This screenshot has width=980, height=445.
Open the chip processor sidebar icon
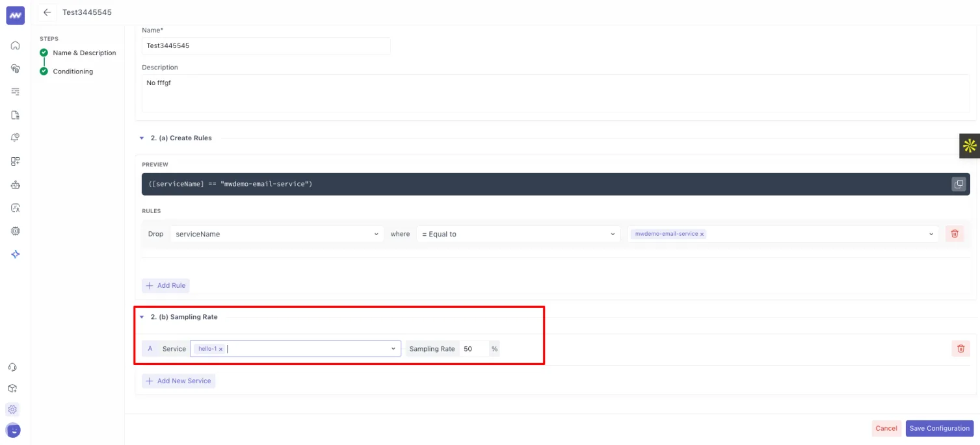[15, 231]
